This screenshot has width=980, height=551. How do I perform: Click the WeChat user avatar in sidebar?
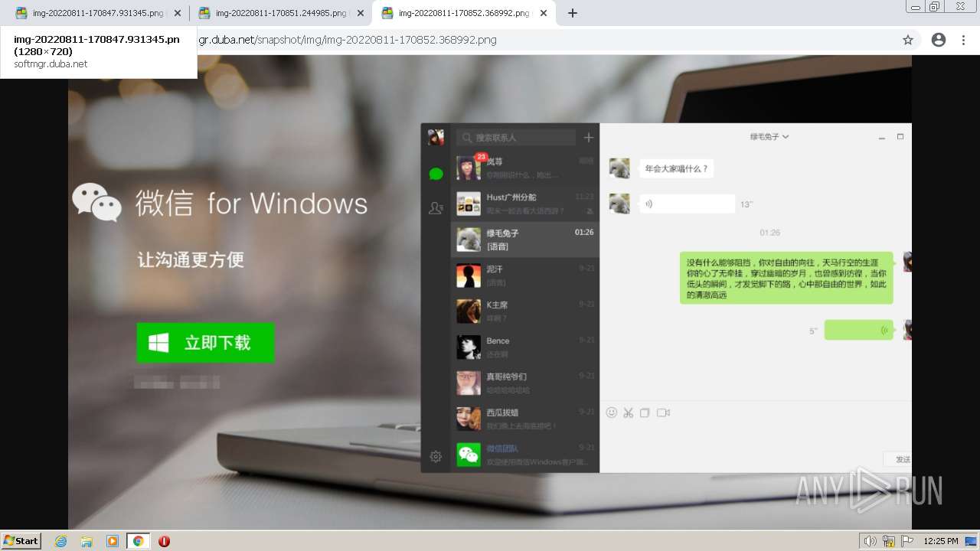click(x=436, y=138)
